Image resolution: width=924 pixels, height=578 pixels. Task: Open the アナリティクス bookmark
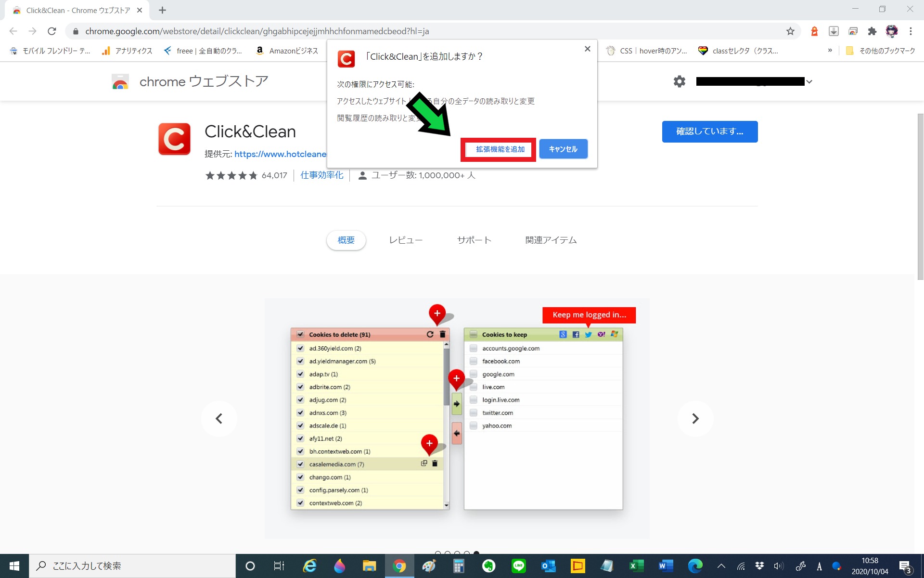[127, 51]
